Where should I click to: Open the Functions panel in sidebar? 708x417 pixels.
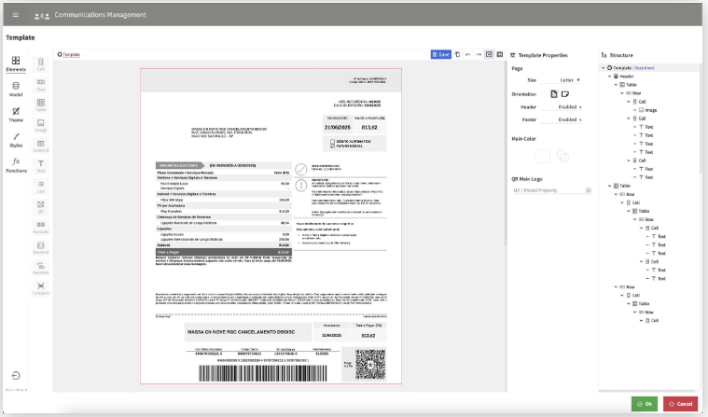click(x=16, y=164)
